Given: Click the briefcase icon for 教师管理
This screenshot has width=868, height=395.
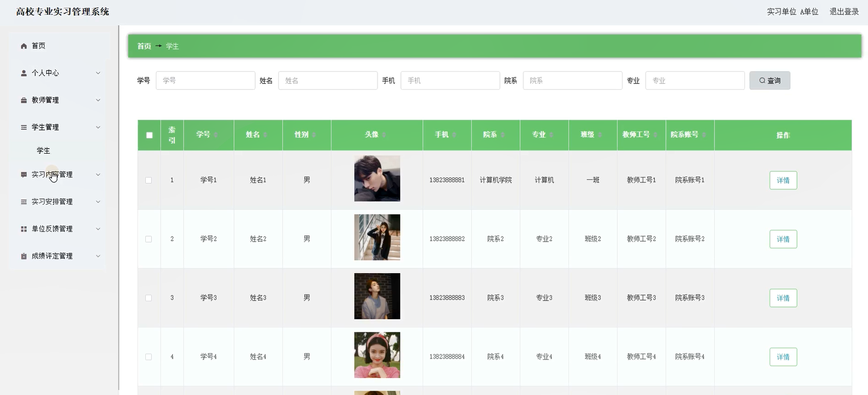Looking at the screenshot, I should pyautogui.click(x=24, y=100).
